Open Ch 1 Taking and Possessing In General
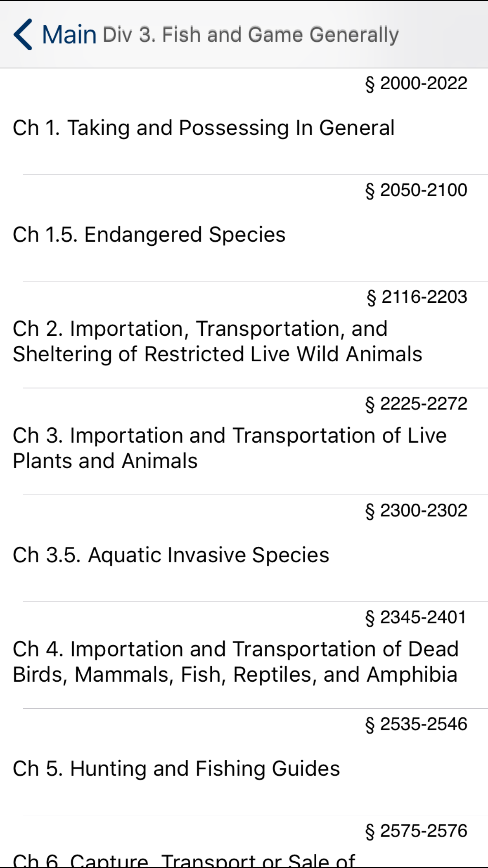 204,128
